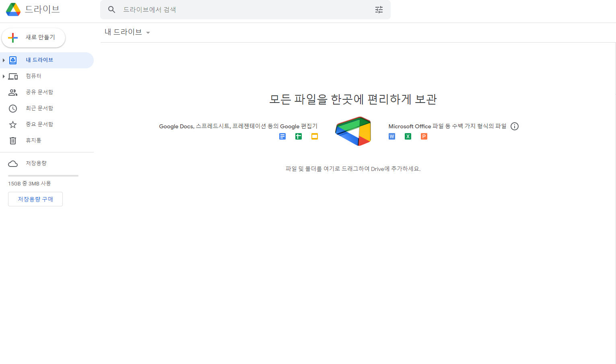Screen dimensions: 616x364
Task: Select 내 드라이브 in sidebar
Action: tap(47, 60)
